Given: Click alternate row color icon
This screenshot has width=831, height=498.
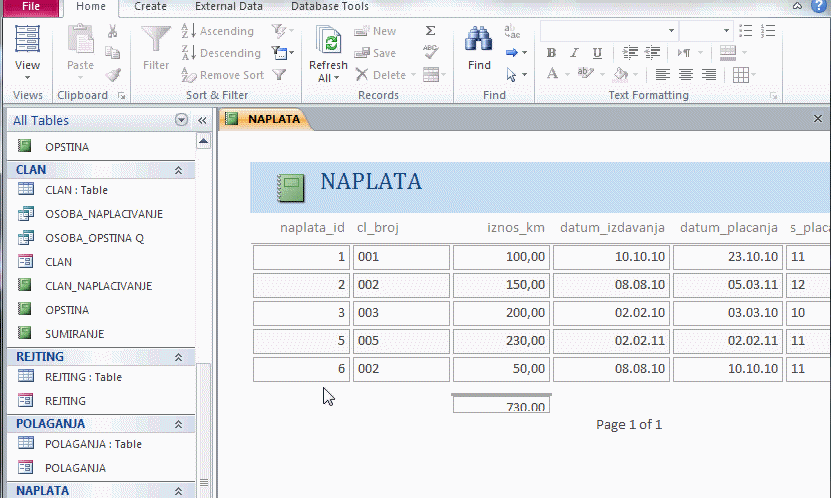Looking at the screenshot, I should [728, 52].
